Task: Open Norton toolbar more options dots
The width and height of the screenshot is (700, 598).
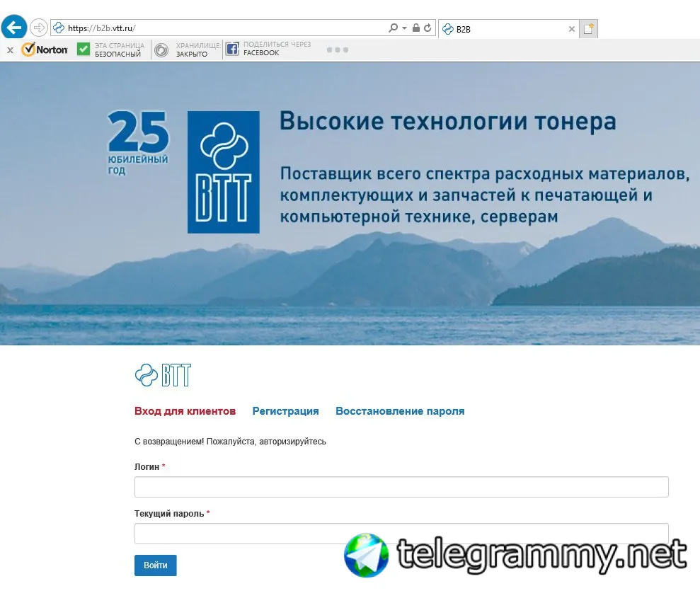Action: [337, 50]
